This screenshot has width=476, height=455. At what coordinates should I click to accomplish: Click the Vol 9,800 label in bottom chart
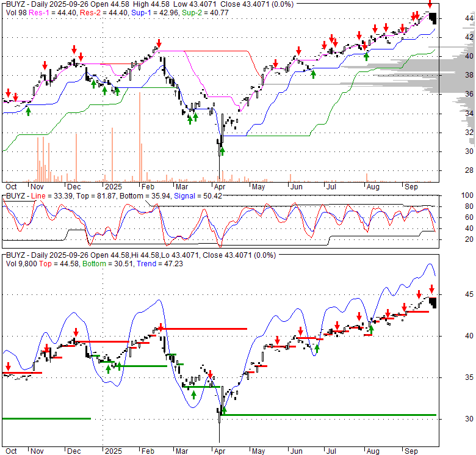(21, 264)
